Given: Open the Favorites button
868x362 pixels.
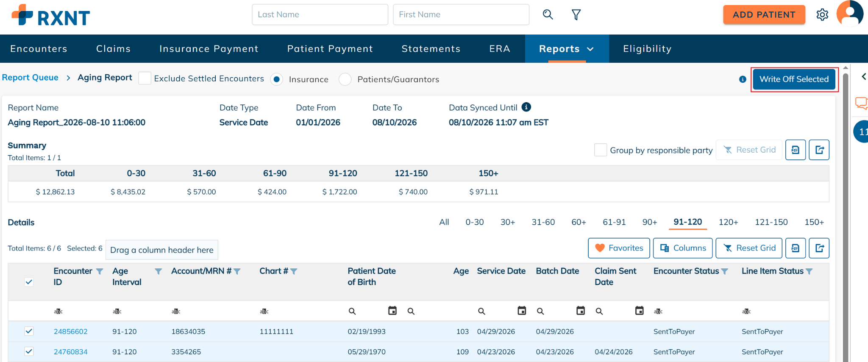Looking at the screenshot, I should 619,248.
